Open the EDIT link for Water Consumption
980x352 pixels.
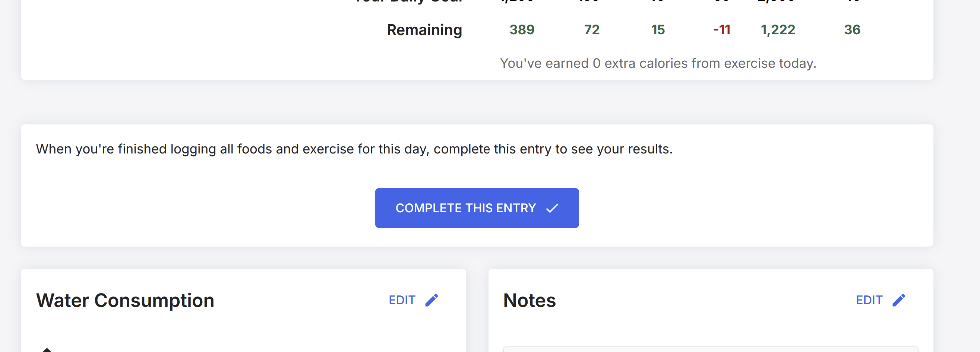402,300
